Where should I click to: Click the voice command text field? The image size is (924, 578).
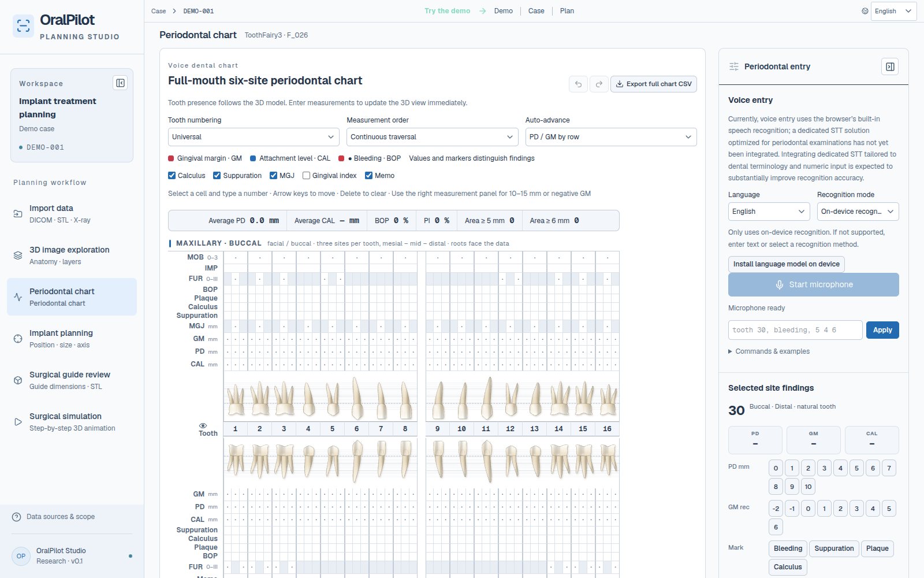[795, 330]
